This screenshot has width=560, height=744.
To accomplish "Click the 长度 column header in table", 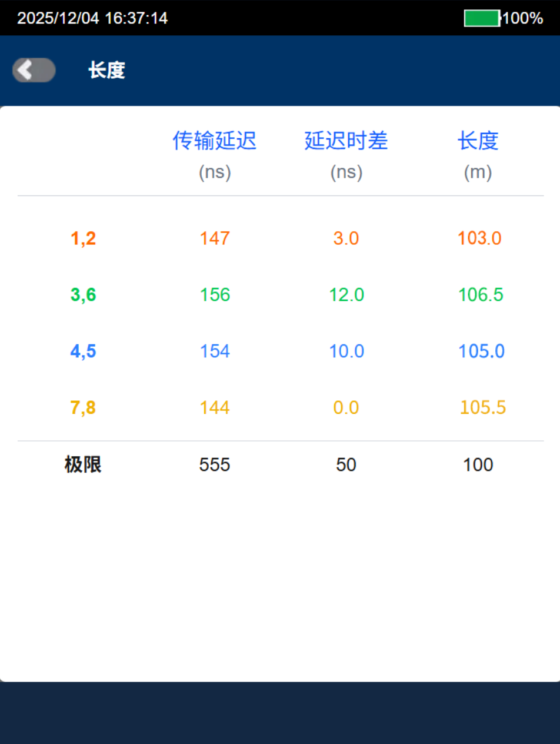I will pos(478,141).
